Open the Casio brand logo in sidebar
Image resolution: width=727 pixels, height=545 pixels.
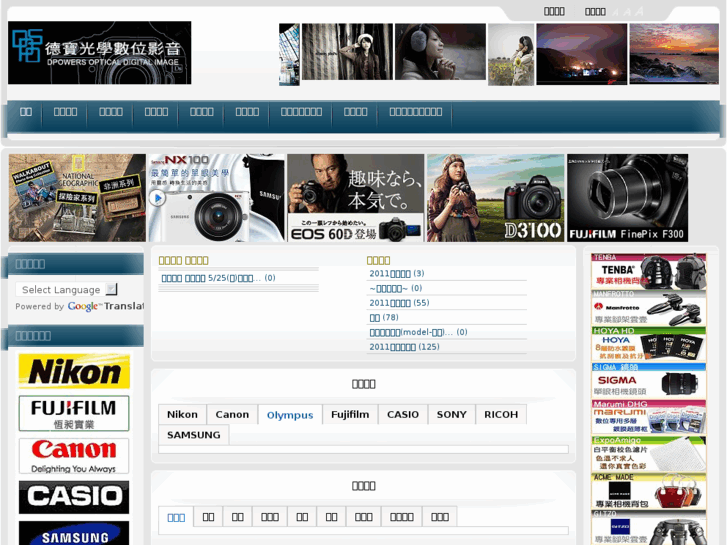click(74, 497)
